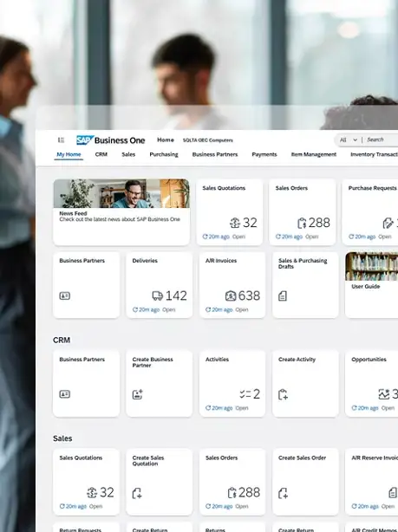Click the Home title in header
Screen dimensions: 398x532
click(x=166, y=139)
